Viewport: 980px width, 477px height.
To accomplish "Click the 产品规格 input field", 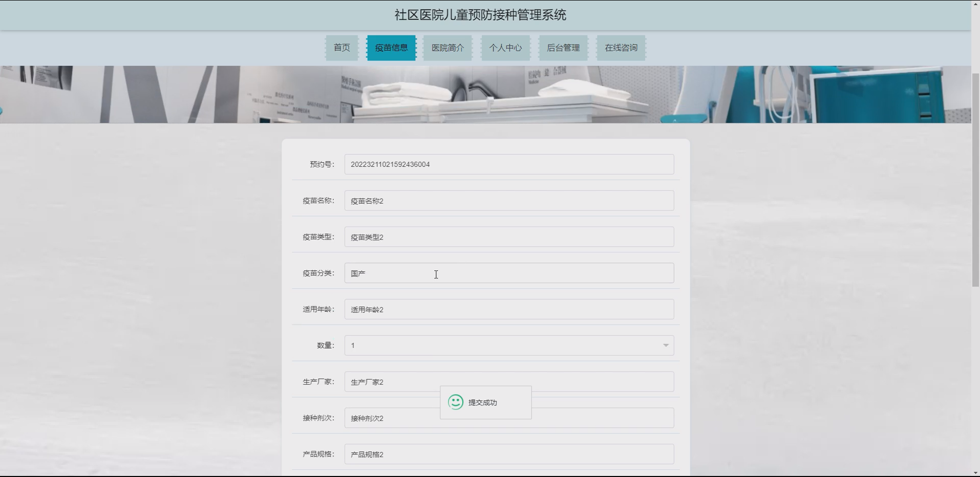I will pyautogui.click(x=509, y=454).
